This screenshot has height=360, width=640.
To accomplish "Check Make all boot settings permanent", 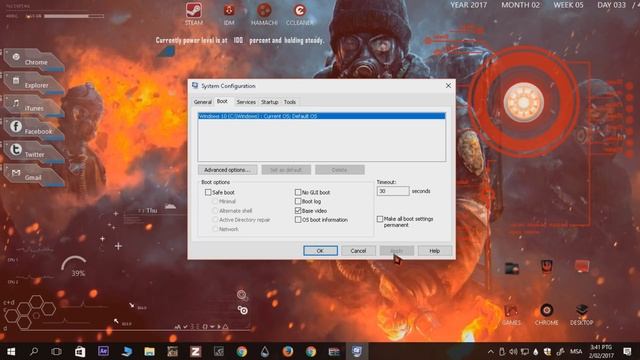I will [x=380, y=219].
